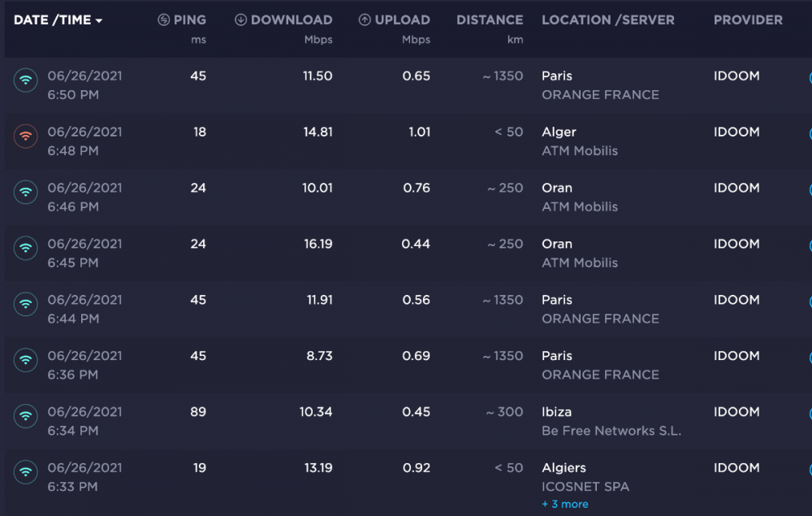Click the Wi-Fi icon on the Ibiza row

(x=26, y=416)
